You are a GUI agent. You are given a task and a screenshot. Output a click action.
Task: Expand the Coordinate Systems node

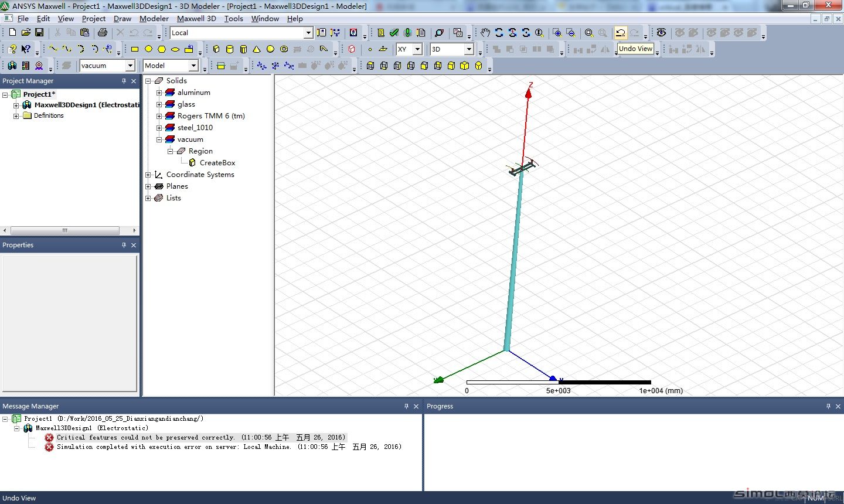point(148,175)
